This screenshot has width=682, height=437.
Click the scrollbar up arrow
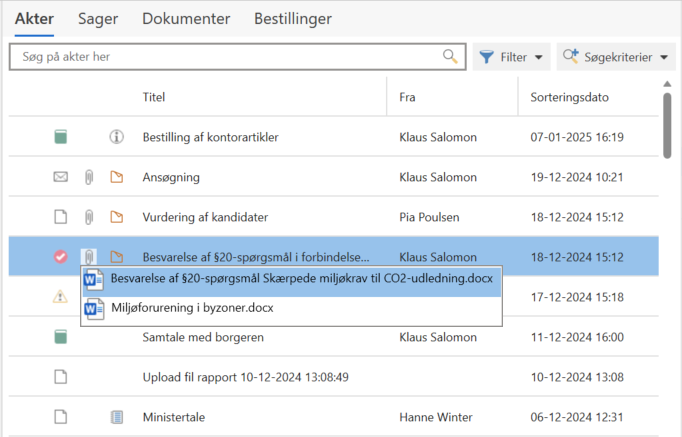[x=667, y=85]
